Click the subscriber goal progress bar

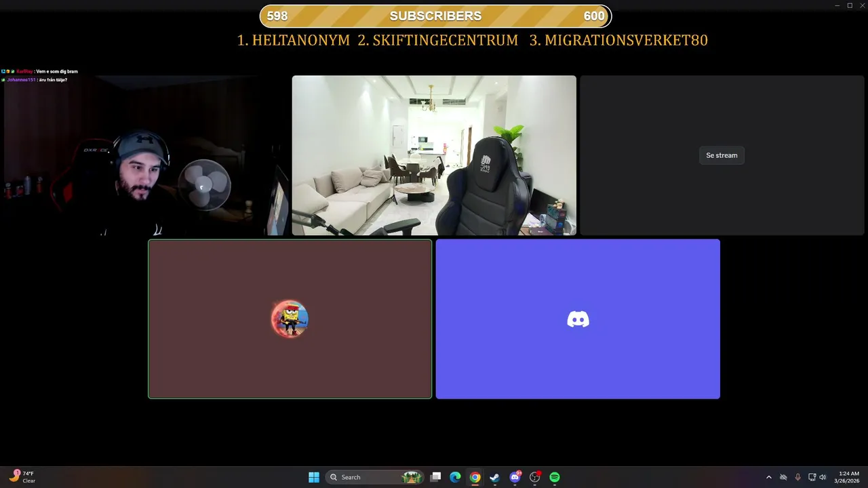(435, 16)
